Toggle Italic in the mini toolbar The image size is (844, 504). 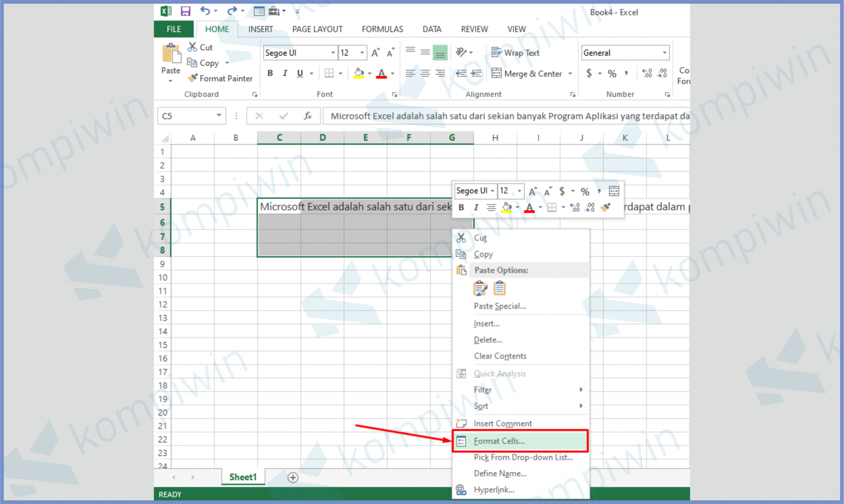tap(476, 207)
